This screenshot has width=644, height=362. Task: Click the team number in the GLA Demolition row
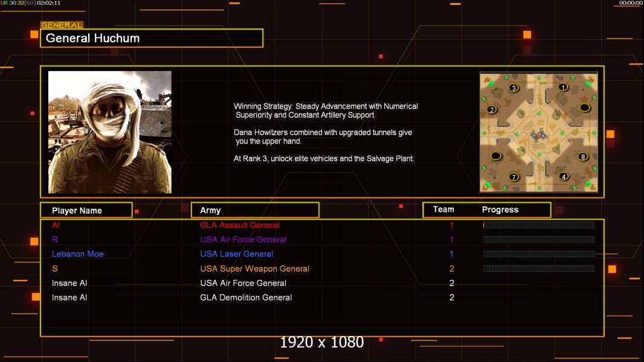pos(451,297)
